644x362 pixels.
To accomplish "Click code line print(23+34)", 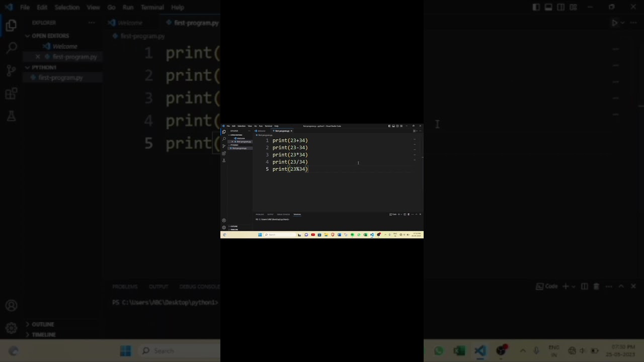I will pos(290,140).
